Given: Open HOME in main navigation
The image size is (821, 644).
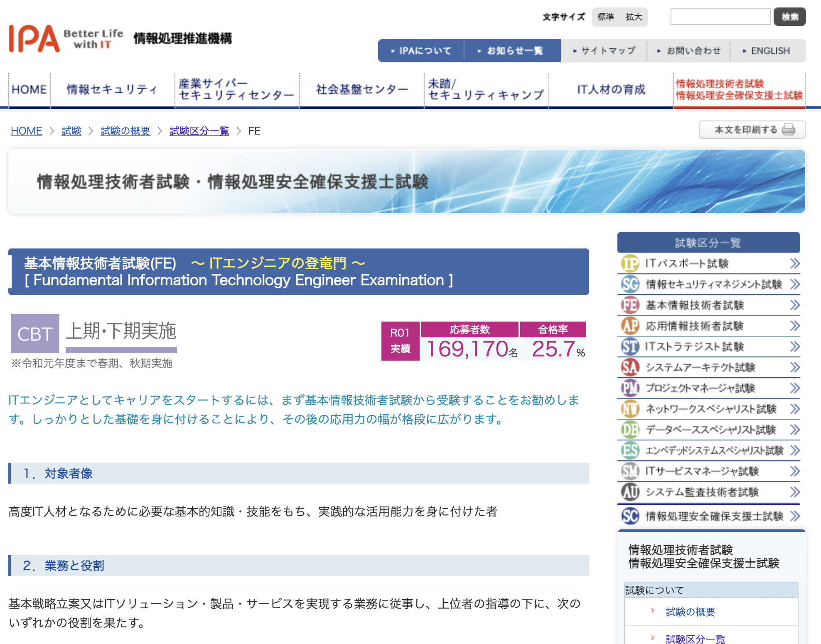Looking at the screenshot, I should pyautogui.click(x=29, y=90).
